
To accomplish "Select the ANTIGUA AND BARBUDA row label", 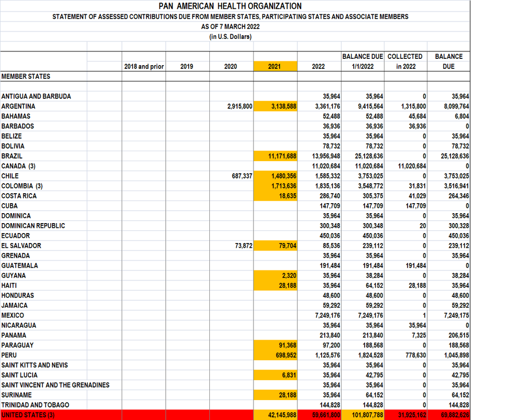I will click(x=36, y=97).
